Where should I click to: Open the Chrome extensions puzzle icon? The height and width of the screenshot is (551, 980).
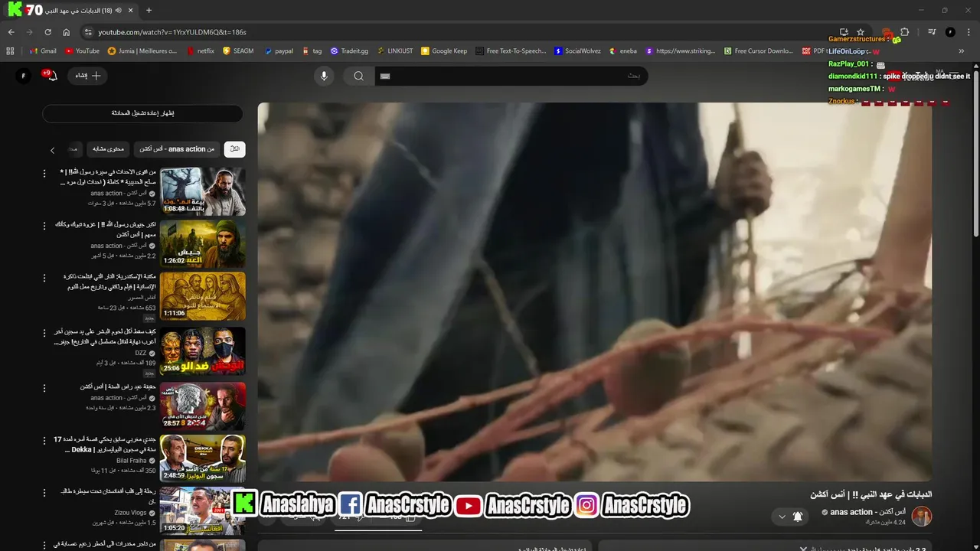(905, 32)
